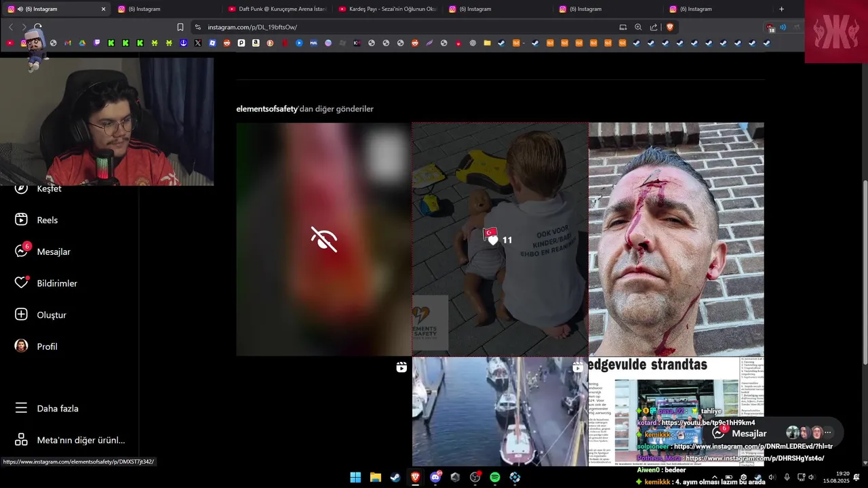Viewport: 868px width, 488px height.
Task: Open Bildirimler notifications heart icon
Action: coord(21,283)
